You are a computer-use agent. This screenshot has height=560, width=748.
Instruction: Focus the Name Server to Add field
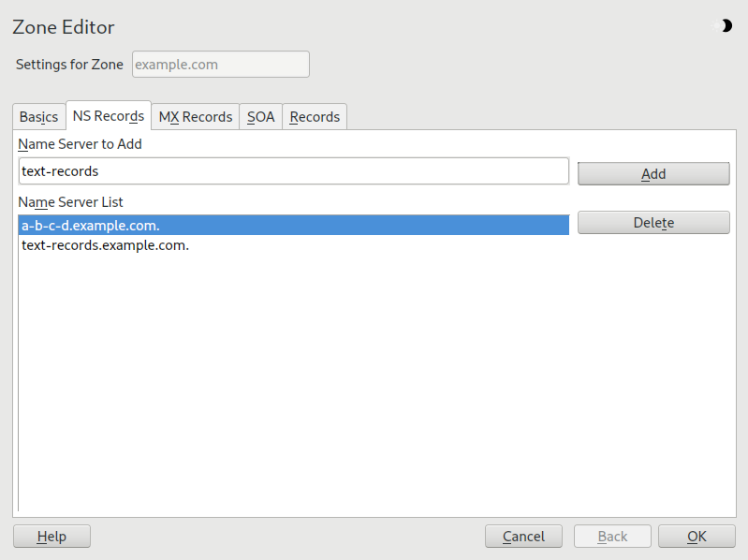(293, 171)
